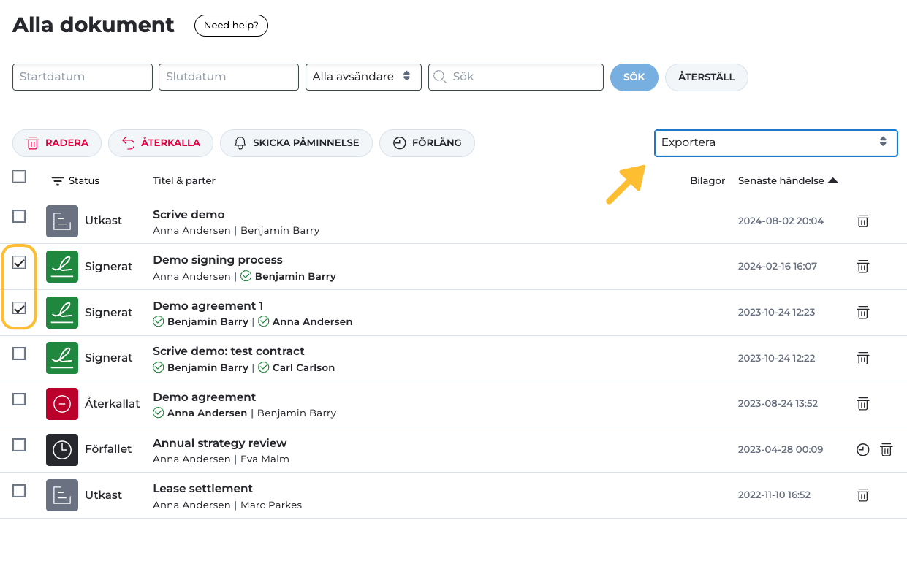Open the Exportera dropdown
The width and height of the screenshot is (907, 588).
775,142
